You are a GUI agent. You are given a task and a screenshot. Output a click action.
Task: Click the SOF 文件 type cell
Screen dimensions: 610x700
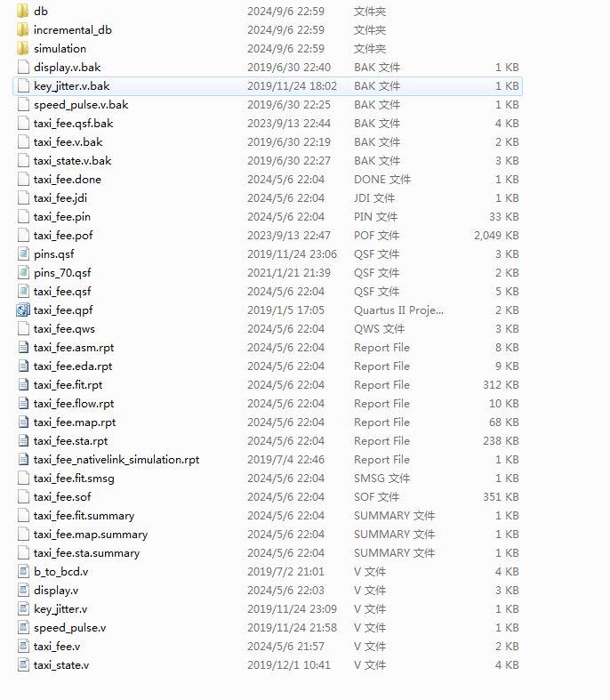click(x=376, y=497)
